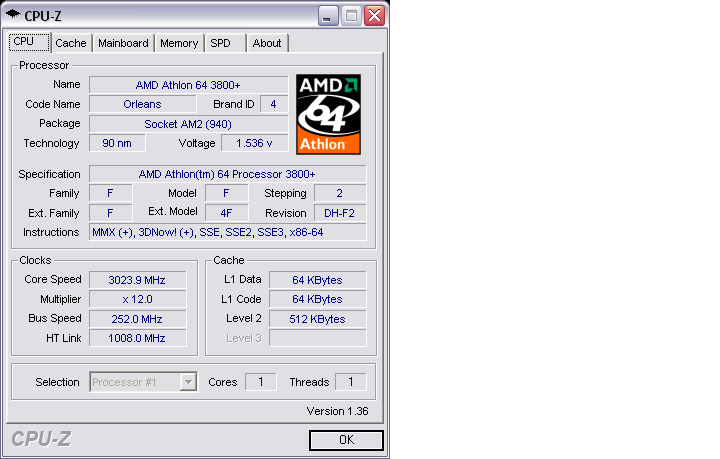
Task: Click the Version 1.36 text
Action: pos(338,411)
